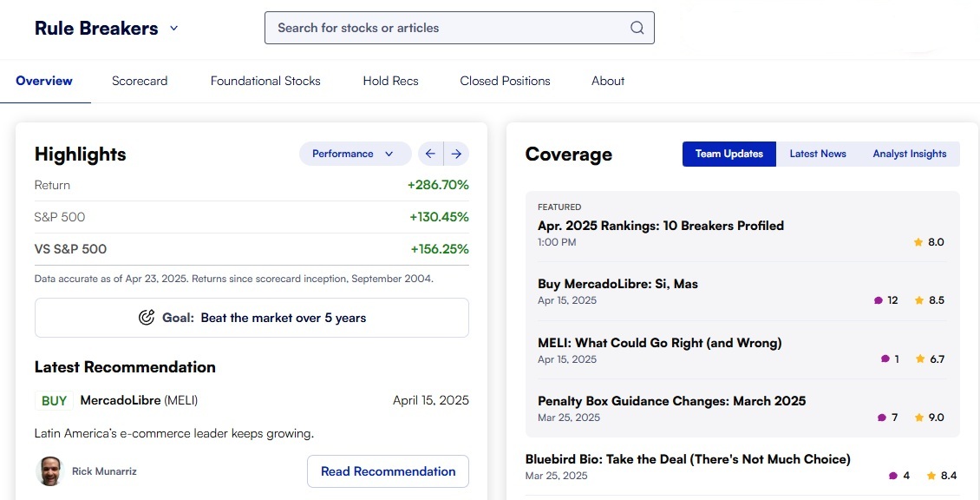980x500 pixels.
Task: Open Bluebird Bio: Take the Deal article
Action: tap(688, 459)
